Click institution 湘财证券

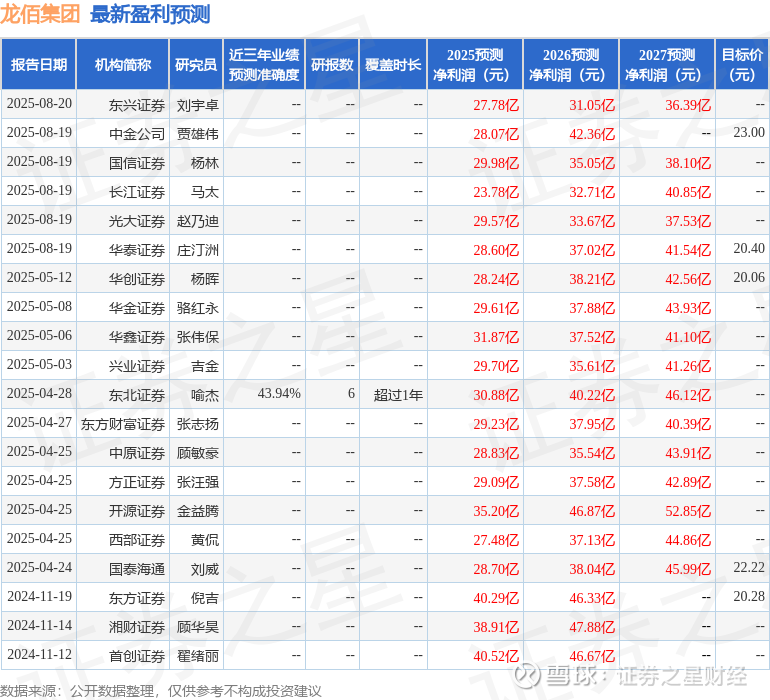pos(137,627)
